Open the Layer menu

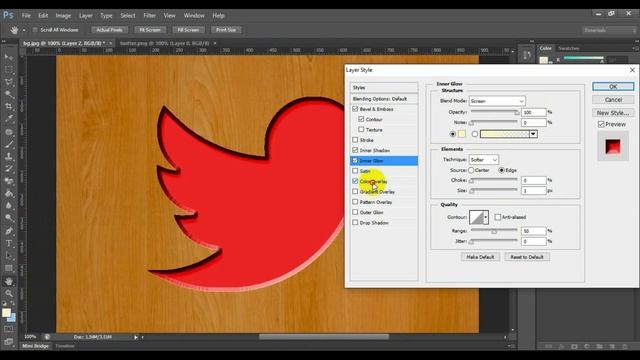click(x=85, y=16)
